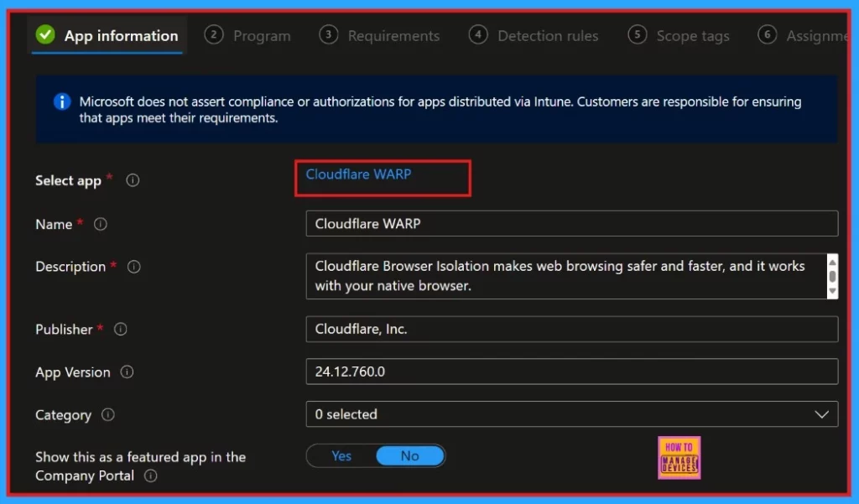The width and height of the screenshot is (859, 504).
Task: Click the Name input field
Action: tap(572, 224)
